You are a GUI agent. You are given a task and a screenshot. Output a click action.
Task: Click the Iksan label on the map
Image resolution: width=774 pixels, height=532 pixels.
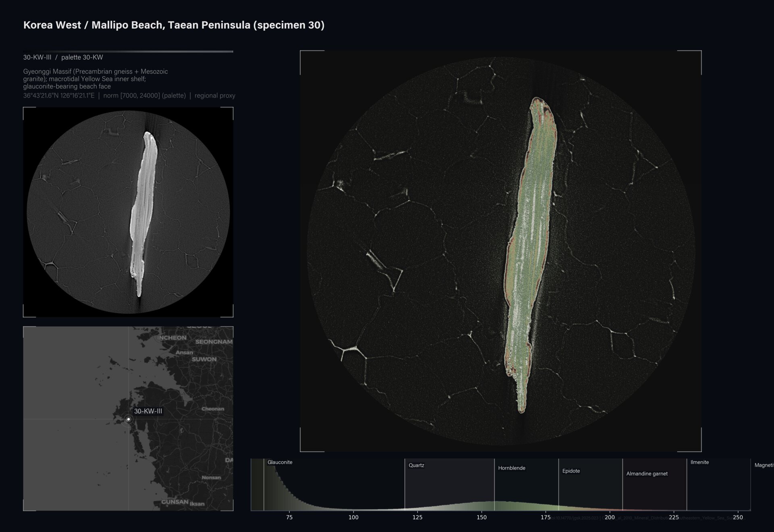click(197, 504)
